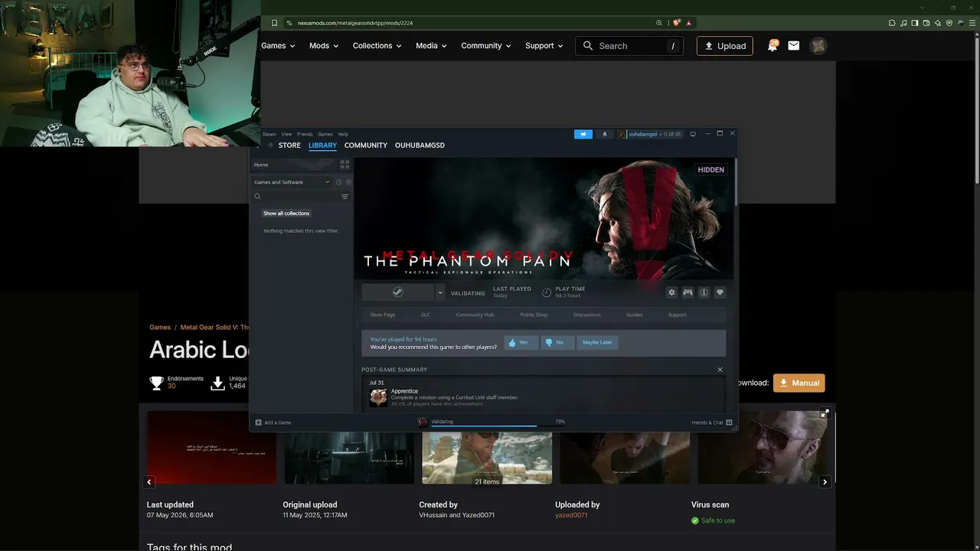
Task: Click the Games breadcrumb link
Action: coord(160,328)
